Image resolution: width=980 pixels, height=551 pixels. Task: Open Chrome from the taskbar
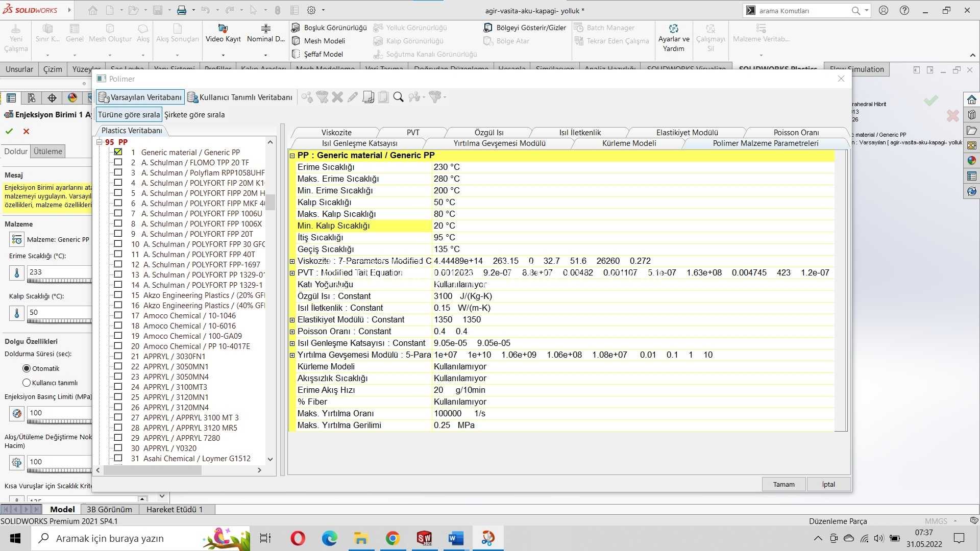coord(393,538)
